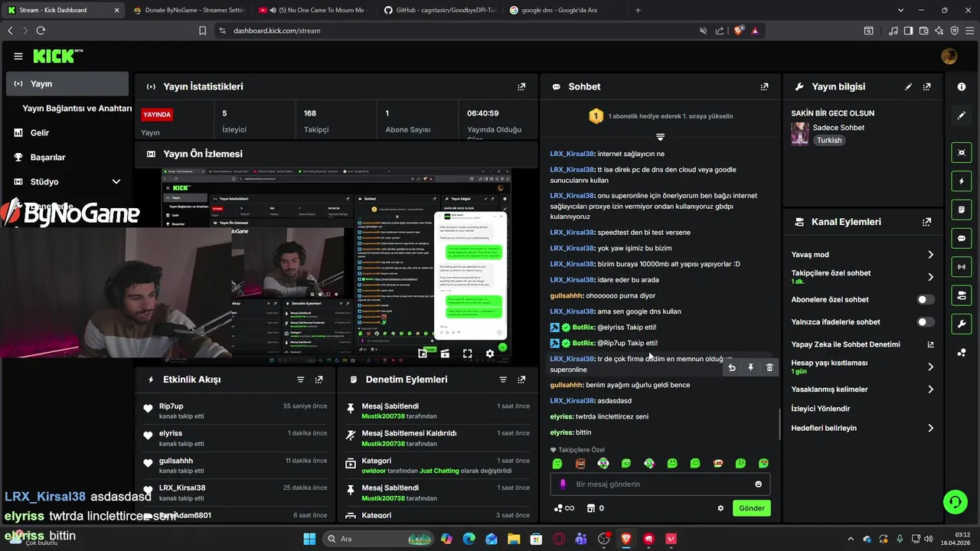Viewport: 980px width, 551px height.
Task: Toggle the chat bubble widget in right sidebar
Action: pos(962,238)
